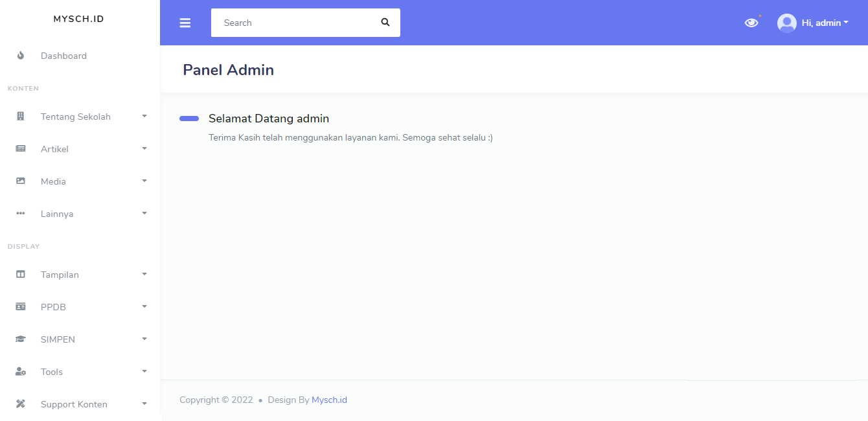This screenshot has height=421, width=868.
Task: Click the PPDB ID card icon
Action: point(21,307)
